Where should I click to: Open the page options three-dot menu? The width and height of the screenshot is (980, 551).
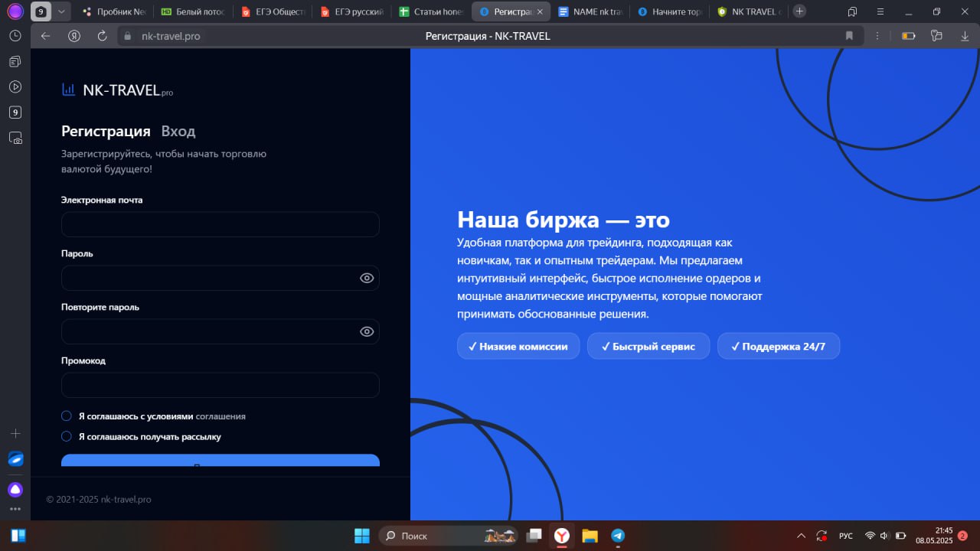coord(877,36)
